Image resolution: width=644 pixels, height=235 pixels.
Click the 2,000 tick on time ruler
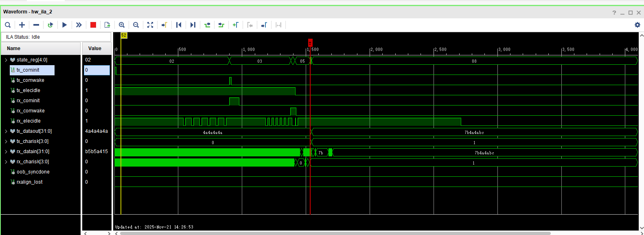tap(376, 50)
